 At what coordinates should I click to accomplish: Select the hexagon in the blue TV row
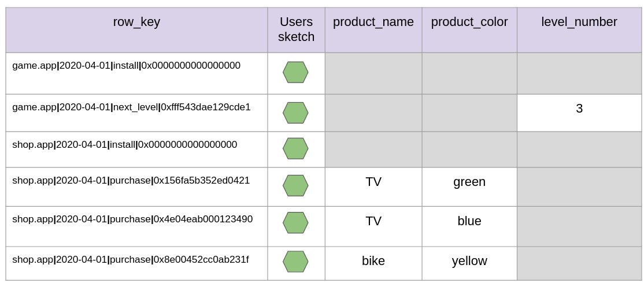coord(295,223)
